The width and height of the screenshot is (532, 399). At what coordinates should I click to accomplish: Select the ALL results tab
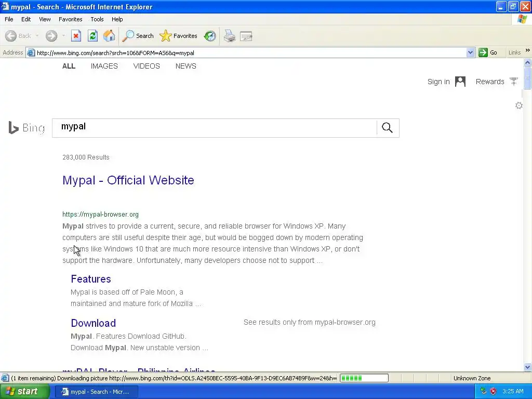69,66
